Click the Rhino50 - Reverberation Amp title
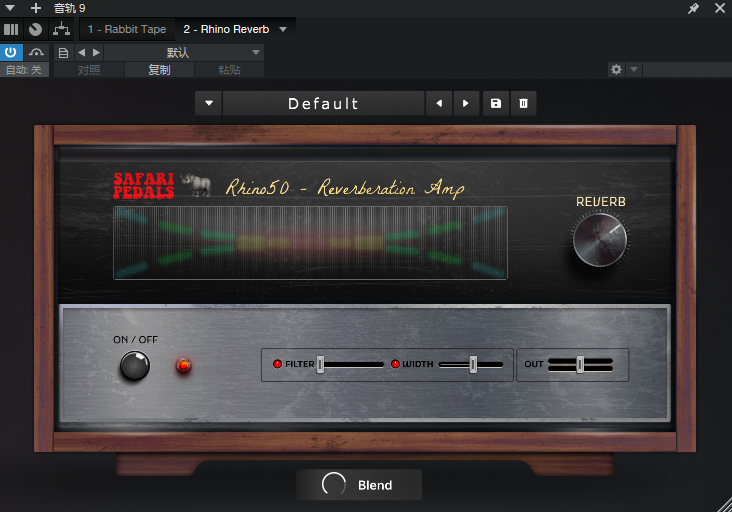 345,188
